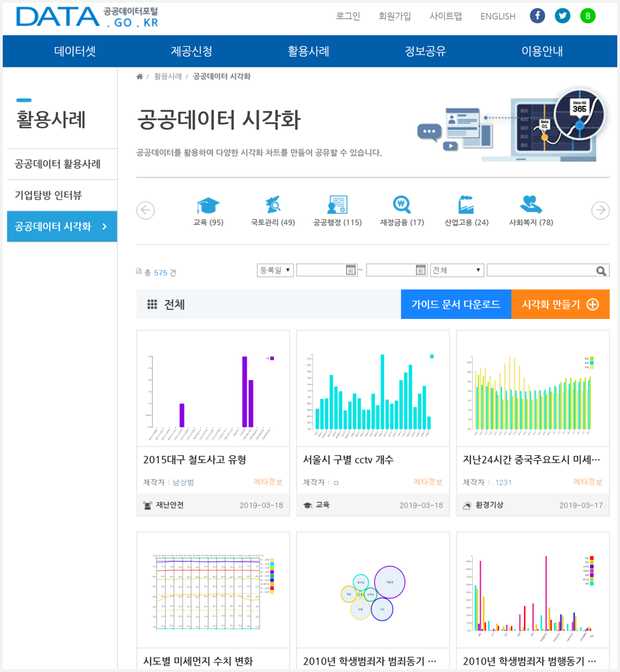Click title 2015대구 철도사고 유형
Image resolution: width=620 pixels, height=672 pixels.
(x=195, y=460)
